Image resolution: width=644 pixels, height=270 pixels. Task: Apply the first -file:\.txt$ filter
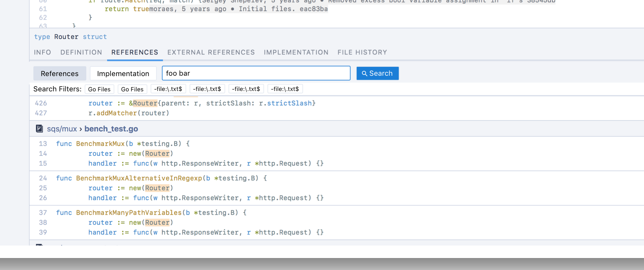168,89
